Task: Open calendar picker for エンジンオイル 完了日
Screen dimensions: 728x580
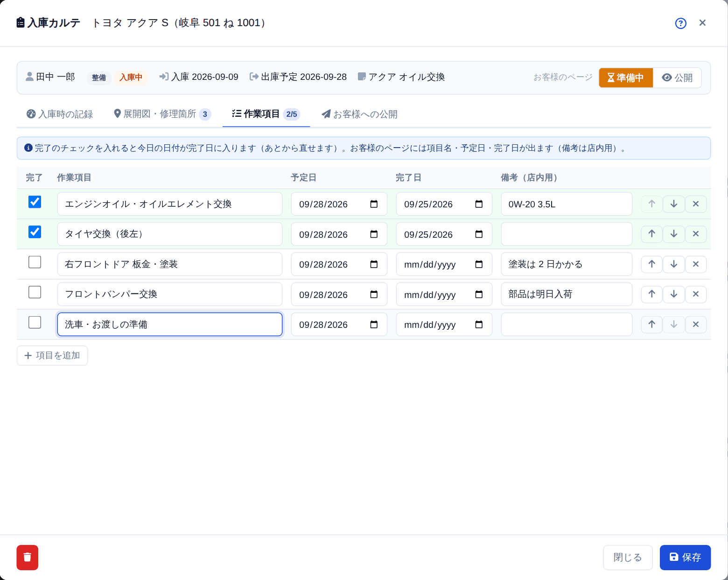Action: [x=479, y=204]
